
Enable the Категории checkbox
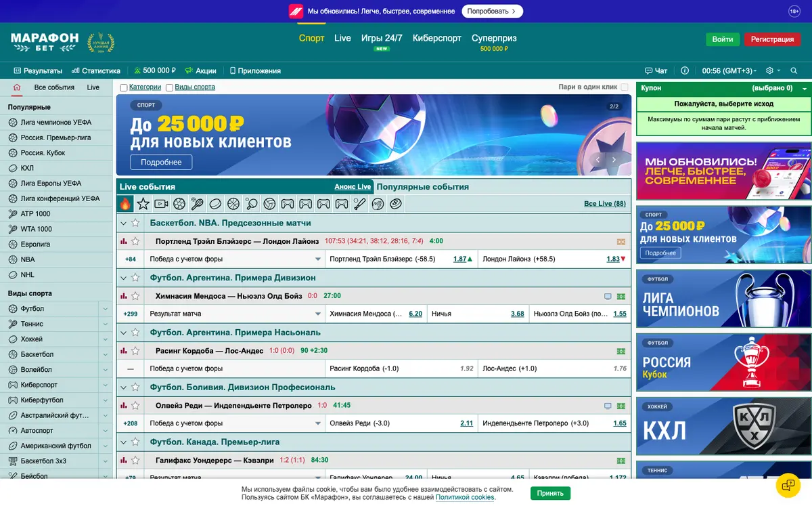point(123,87)
